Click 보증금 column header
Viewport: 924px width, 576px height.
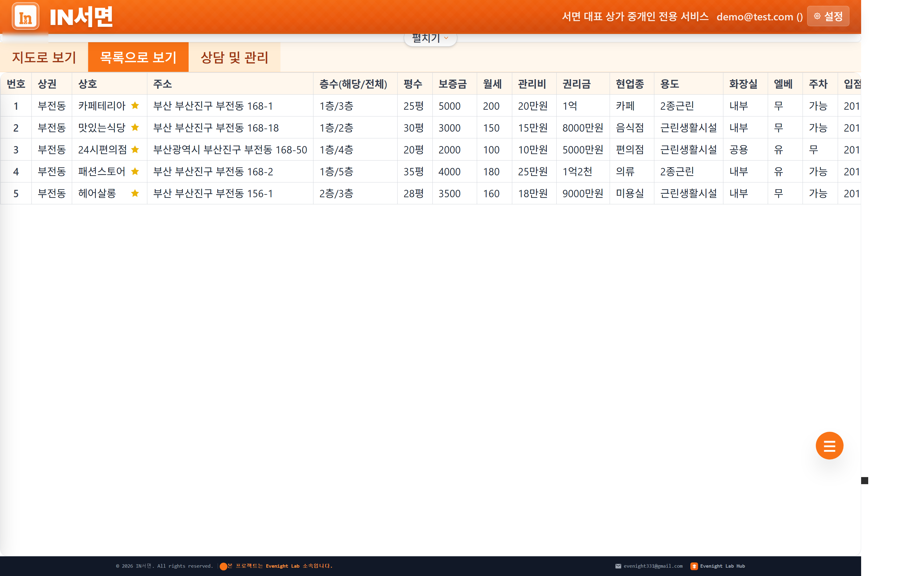pyautogui.click(x=455, y=84)
